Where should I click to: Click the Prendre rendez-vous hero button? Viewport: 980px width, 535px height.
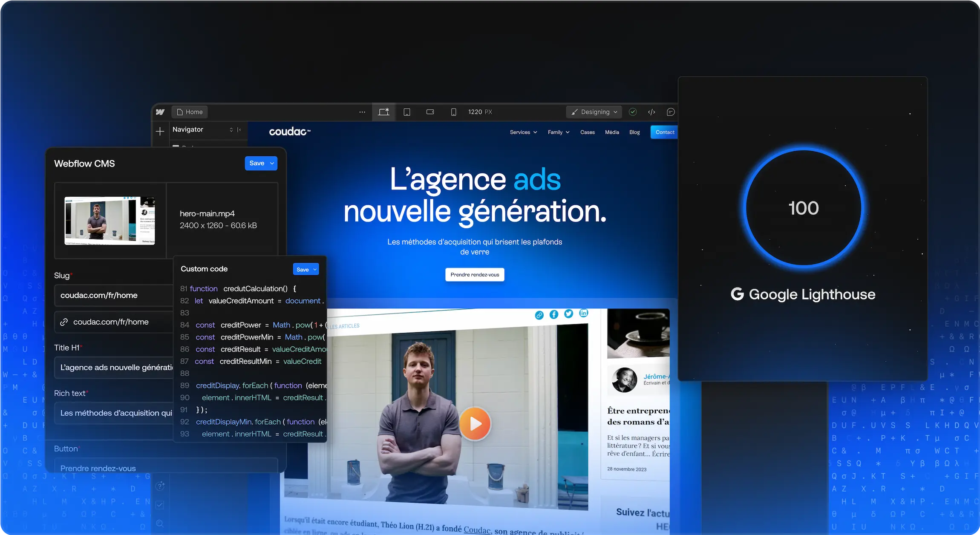point(475,275)
